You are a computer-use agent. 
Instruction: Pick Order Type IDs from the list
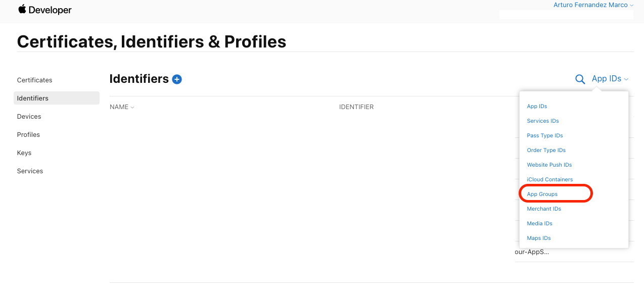click(546, 150)
